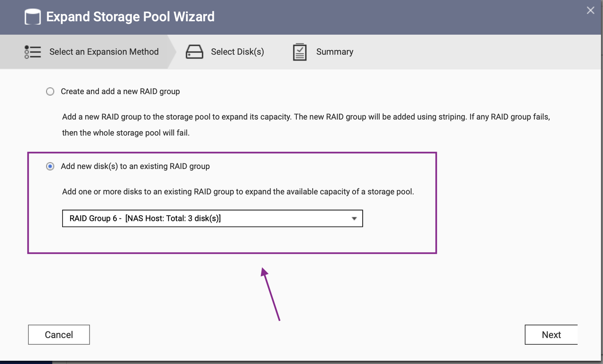Open the RAID Group 6 dropdown
The width and height of the screenshot is (603, 364).
click(x=212, y=218)
